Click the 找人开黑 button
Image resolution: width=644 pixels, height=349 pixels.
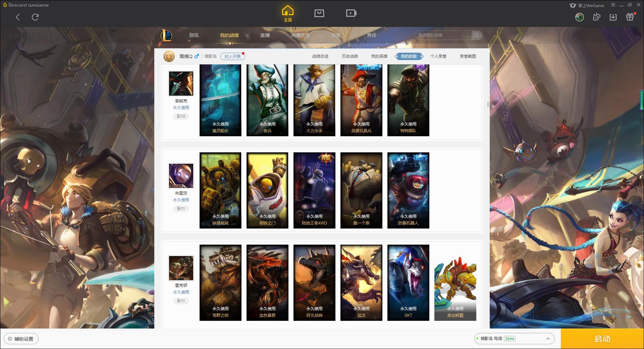point(232,56)
